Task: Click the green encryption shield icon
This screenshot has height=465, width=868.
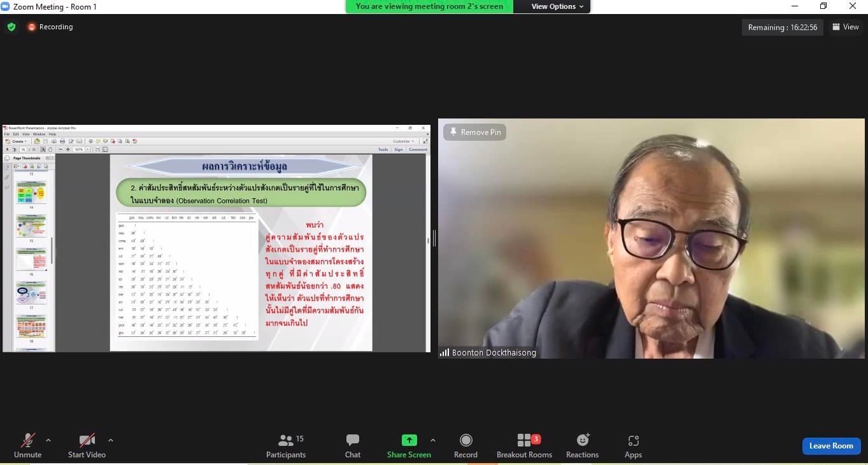Action: tap(11, 27)
